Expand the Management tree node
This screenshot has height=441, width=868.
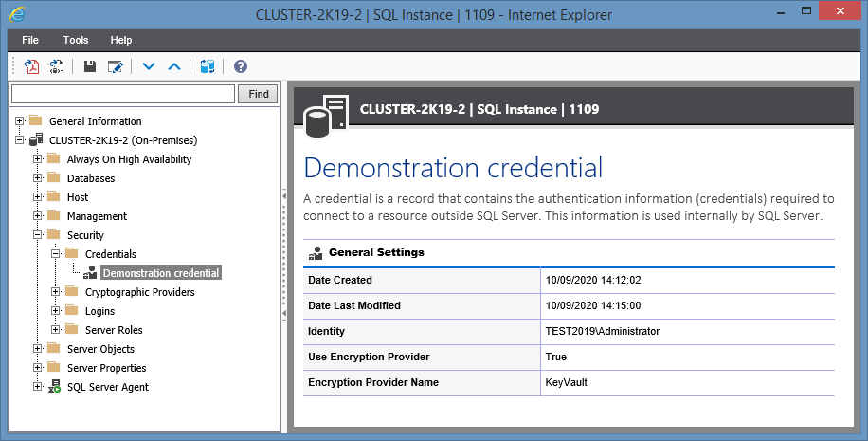37,215
